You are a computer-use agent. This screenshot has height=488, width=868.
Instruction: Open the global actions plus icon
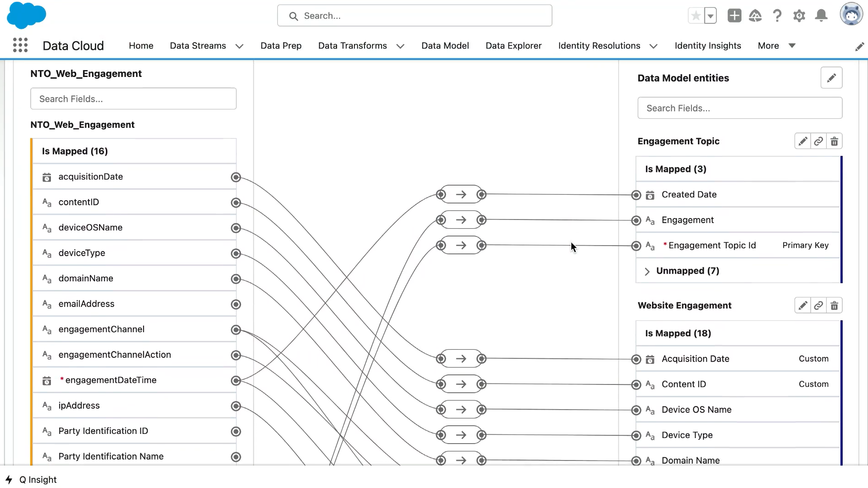pos(734,16)
